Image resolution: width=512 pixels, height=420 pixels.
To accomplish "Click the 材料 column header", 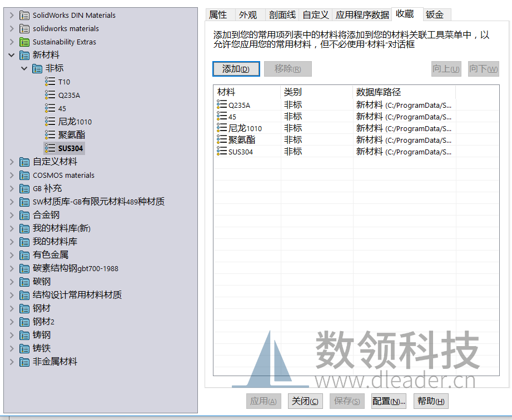I will click(x=247, y=92).
